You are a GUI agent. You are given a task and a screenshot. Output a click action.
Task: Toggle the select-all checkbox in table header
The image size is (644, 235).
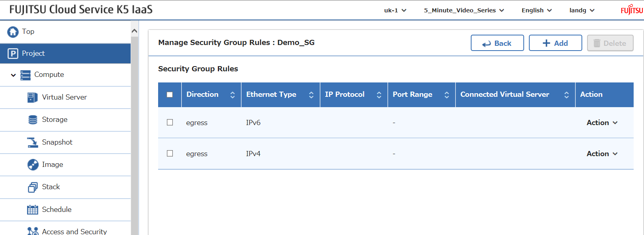point(170,95)
